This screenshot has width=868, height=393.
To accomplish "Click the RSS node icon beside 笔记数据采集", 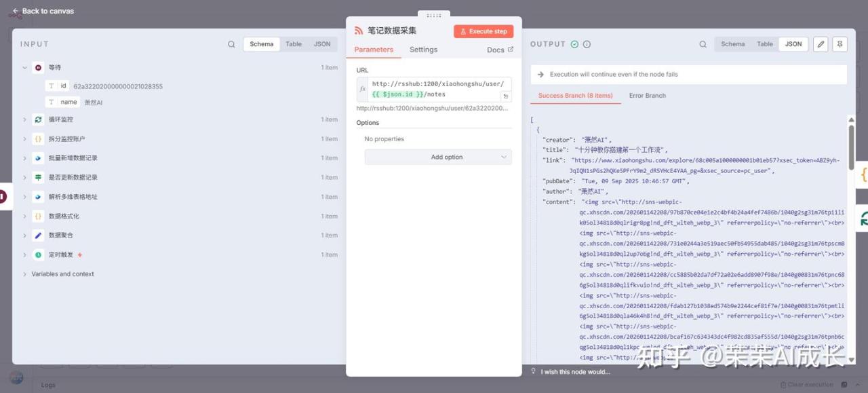I will point(359,31).
